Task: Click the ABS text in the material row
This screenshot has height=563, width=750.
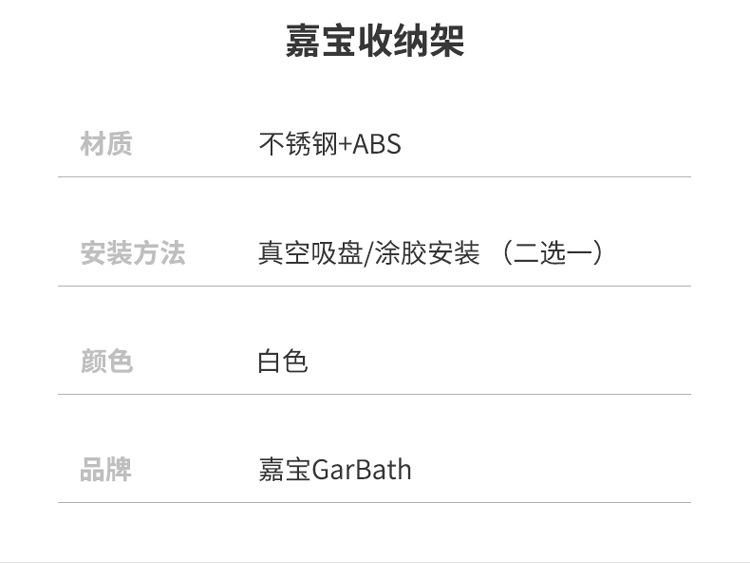Action: 377,145
